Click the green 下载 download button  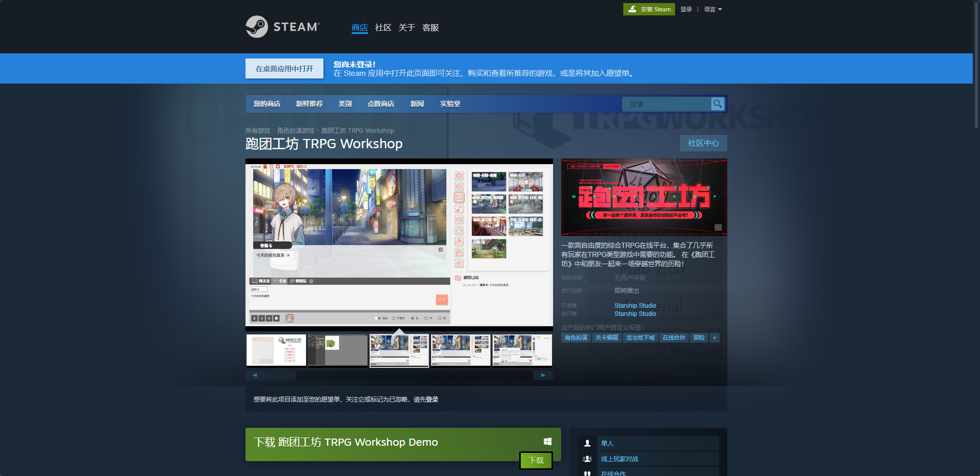point(536,461)
